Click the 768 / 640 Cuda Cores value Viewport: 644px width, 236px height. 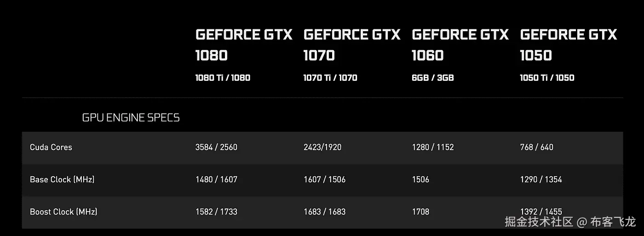point(536,147)
